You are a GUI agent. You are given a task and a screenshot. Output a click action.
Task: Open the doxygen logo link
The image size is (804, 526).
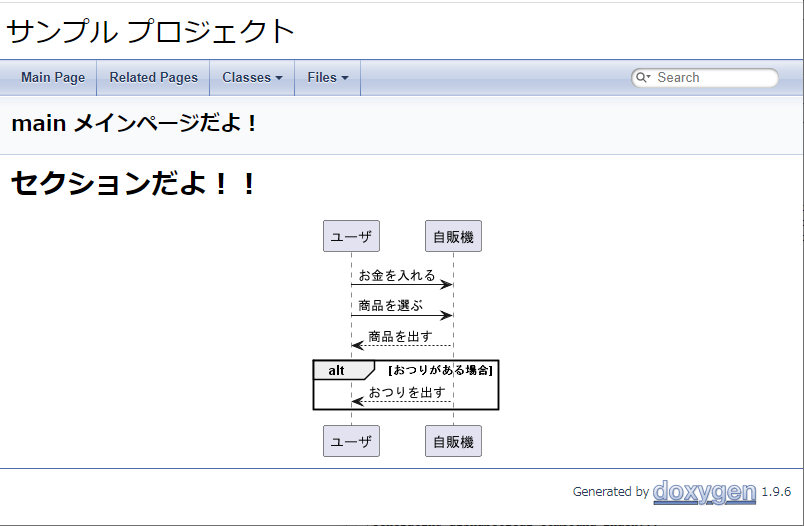click(705, 492)
